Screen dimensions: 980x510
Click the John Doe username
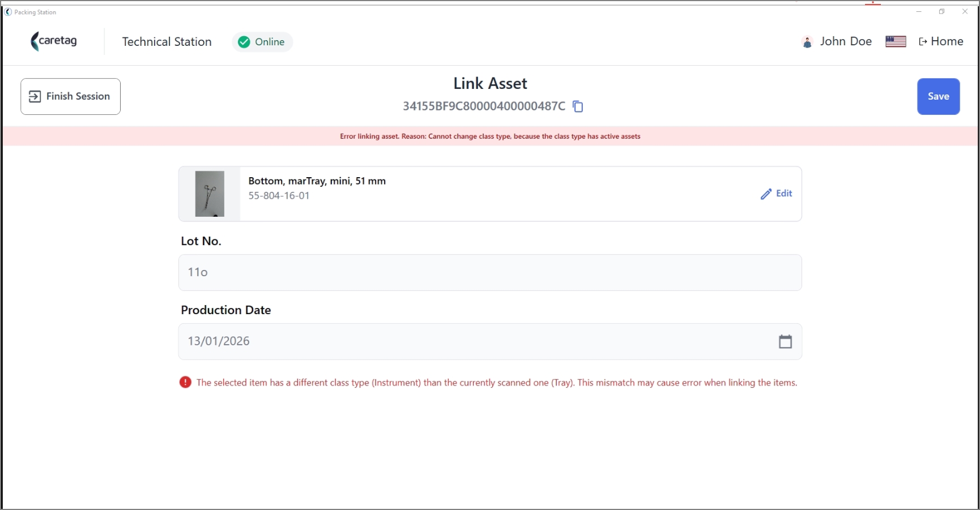tap(846, 41)
